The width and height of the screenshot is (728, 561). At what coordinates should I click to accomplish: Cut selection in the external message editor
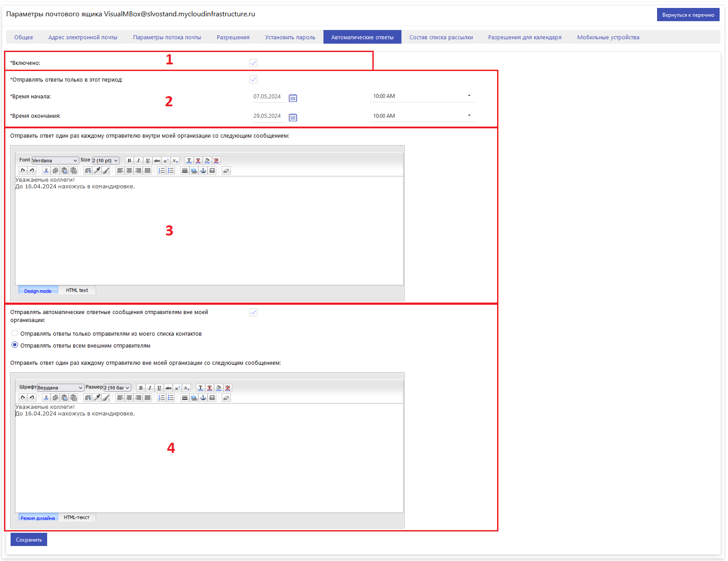pyautogui.click(x=46, y=398)
